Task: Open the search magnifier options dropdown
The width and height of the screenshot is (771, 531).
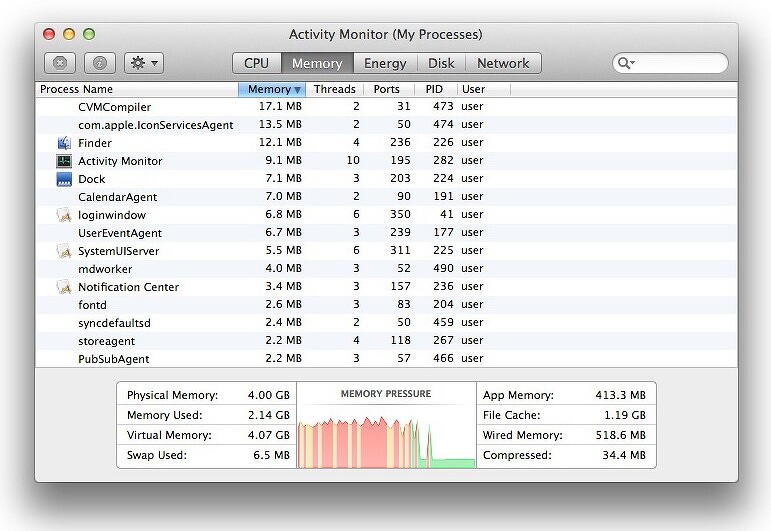Action: point(626,63)
